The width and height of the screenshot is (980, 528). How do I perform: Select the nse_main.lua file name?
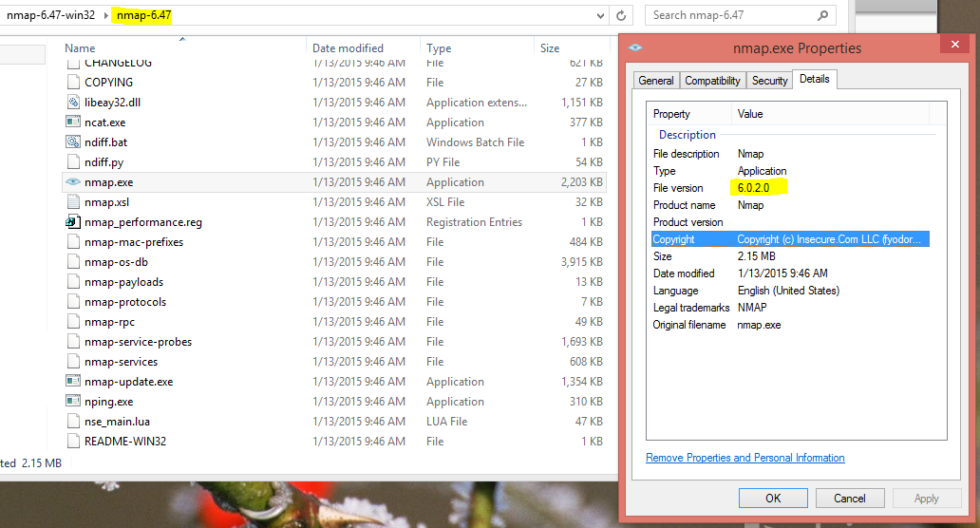click(x=117, y=422)
